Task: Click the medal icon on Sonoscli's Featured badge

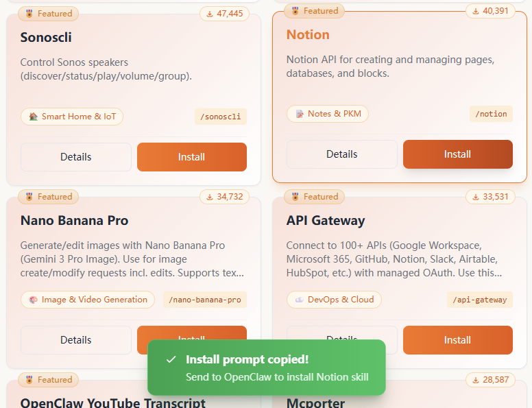Action: click(x=29, y=14)
